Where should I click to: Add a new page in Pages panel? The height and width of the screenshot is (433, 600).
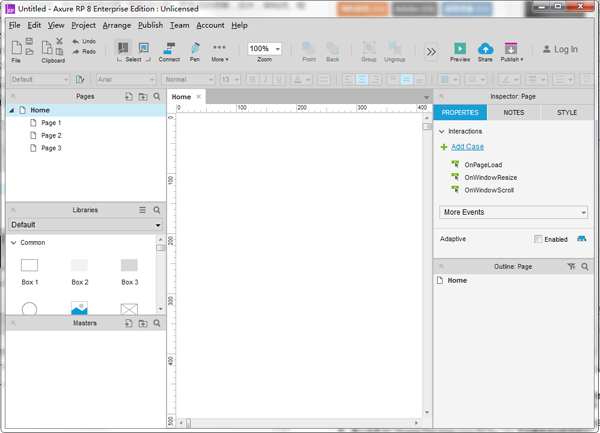point(128,97)
